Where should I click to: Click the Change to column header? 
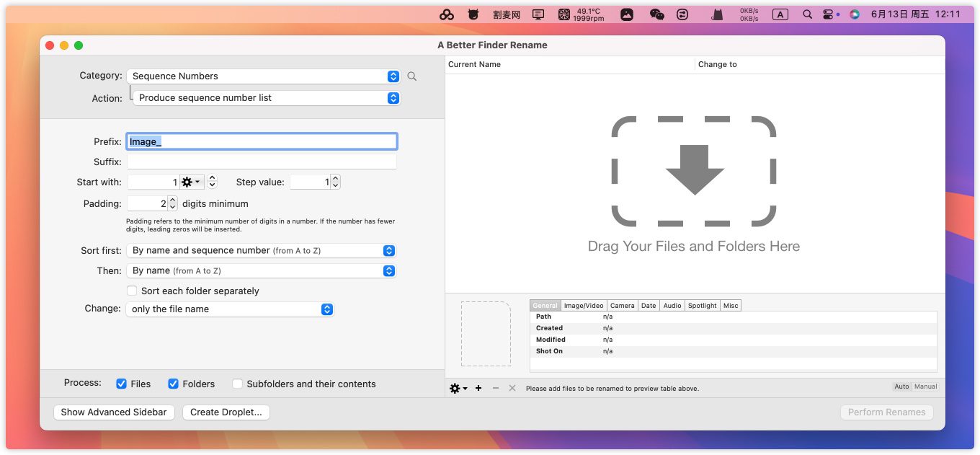(x=820, y=64)
